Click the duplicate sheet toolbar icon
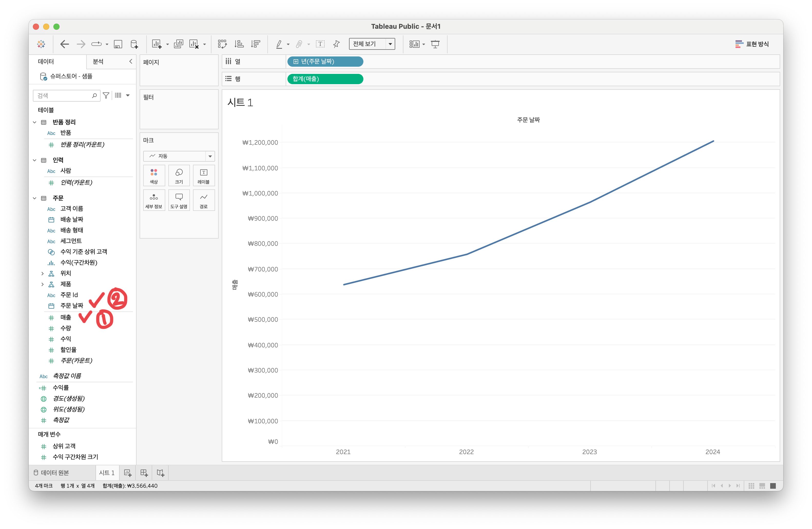This screenshot has height=529, width=812. [178, 44]
